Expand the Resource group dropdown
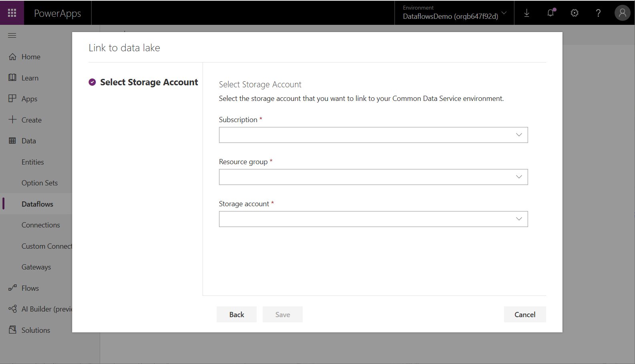 [x=373, y=177]
